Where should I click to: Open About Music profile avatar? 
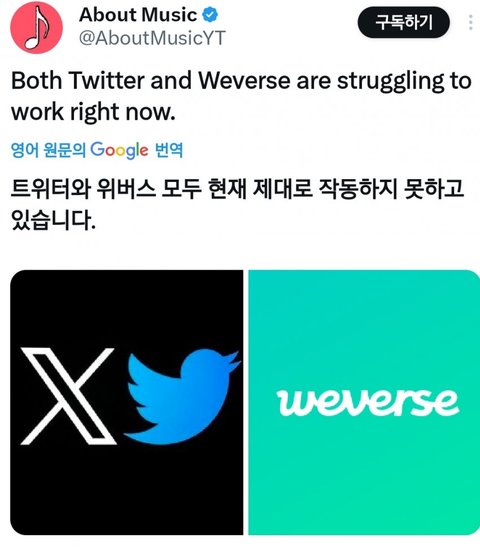coord(37,28)
